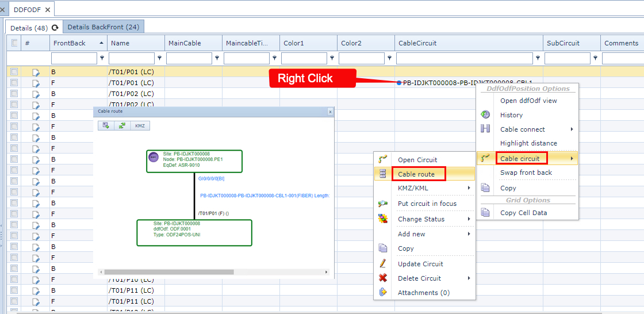
Task: Expand the Cable connect submenu
Action: (528, 129)
